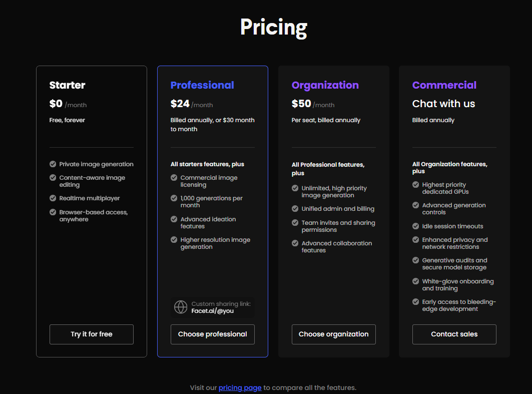
Task: Click the globe icon beside Custom sharing link
Action: [x=181, y=307]
